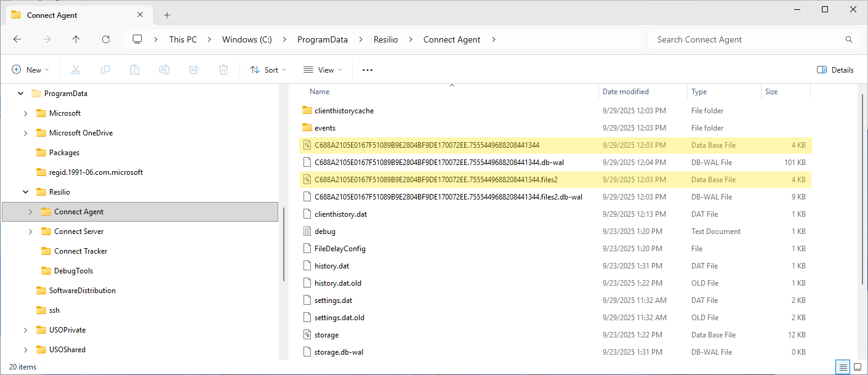The width and height of the screenshot is (868, 375).
Task: Go up one folder level
Action: click(75, 39)
